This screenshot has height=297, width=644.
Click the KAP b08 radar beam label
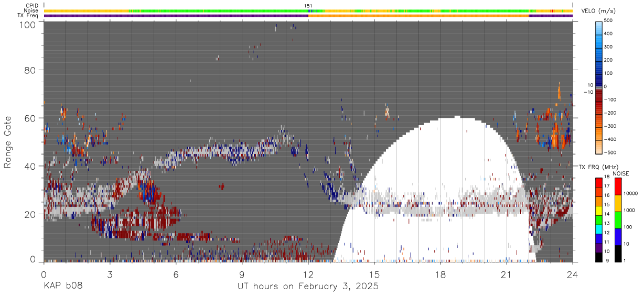tap(62, 287)
